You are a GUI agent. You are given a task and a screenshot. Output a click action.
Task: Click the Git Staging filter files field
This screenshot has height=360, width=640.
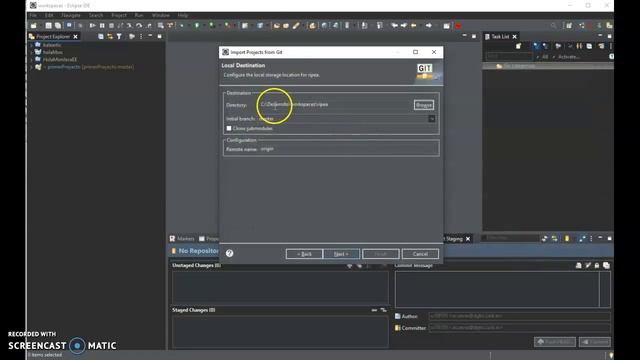pos(510,238)
